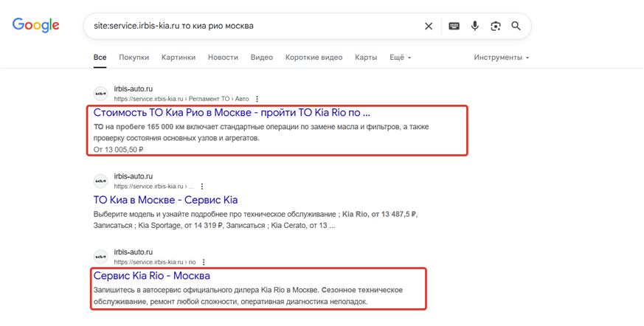This screenshot has height=326, width=644.
Task: Open link Сервис Kia Rio - Москва
Action: coord(156,276)
